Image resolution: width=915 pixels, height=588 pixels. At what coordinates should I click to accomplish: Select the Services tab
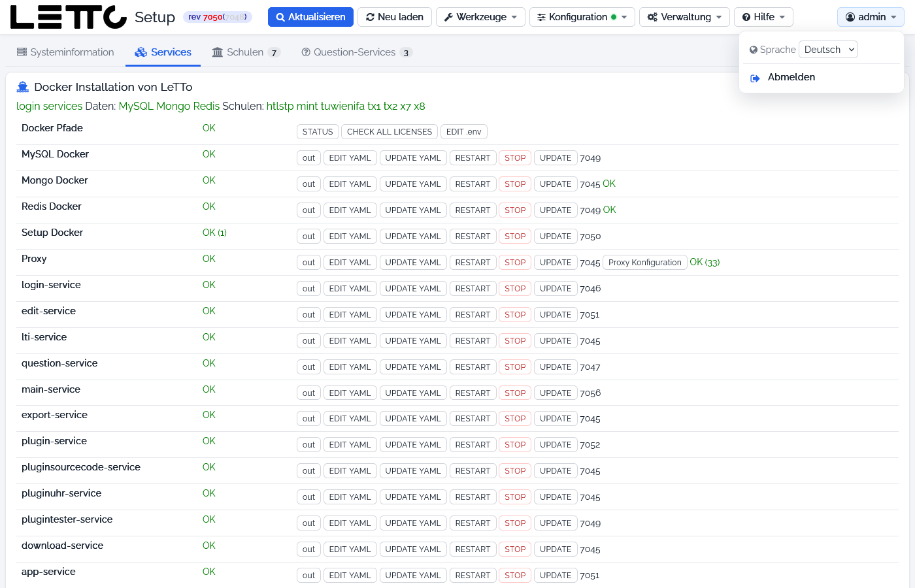(163, 52)
